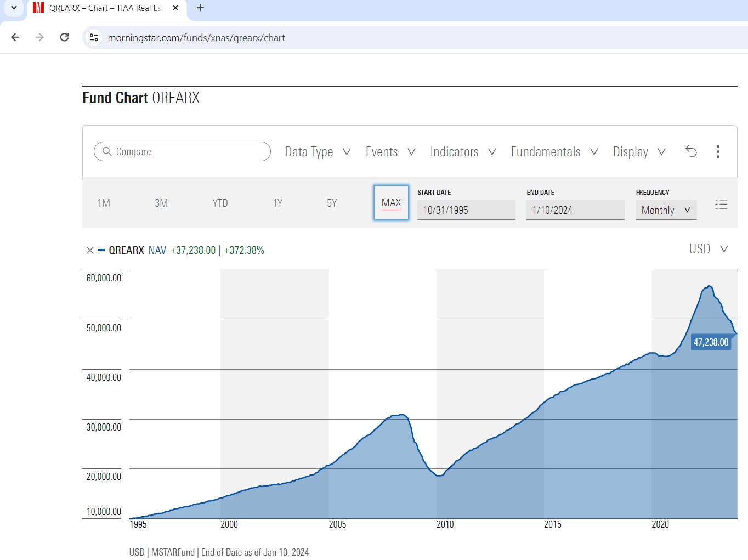The width and height of the screenshot is (748, 560).
Task: Open the Data Type dropdown
Action: [318, 152]
